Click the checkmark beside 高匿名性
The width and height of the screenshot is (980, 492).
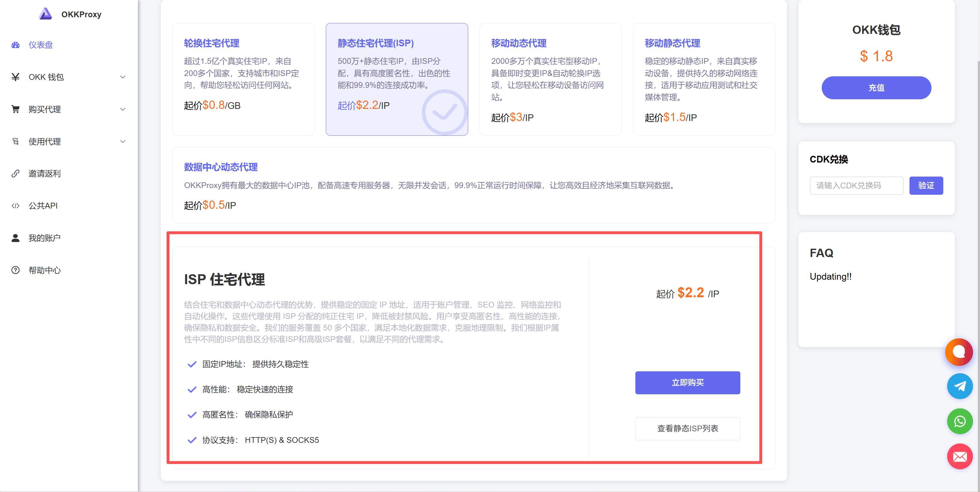(x=192, y=415)
